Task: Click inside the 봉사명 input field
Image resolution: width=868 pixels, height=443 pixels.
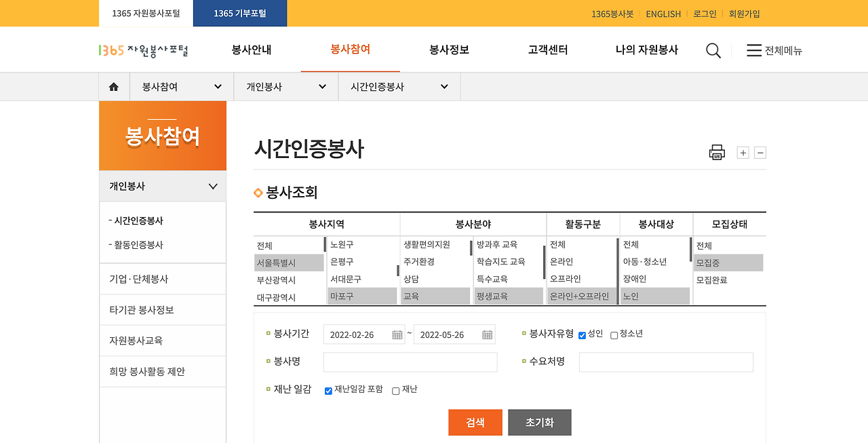Action: point(410,362)
